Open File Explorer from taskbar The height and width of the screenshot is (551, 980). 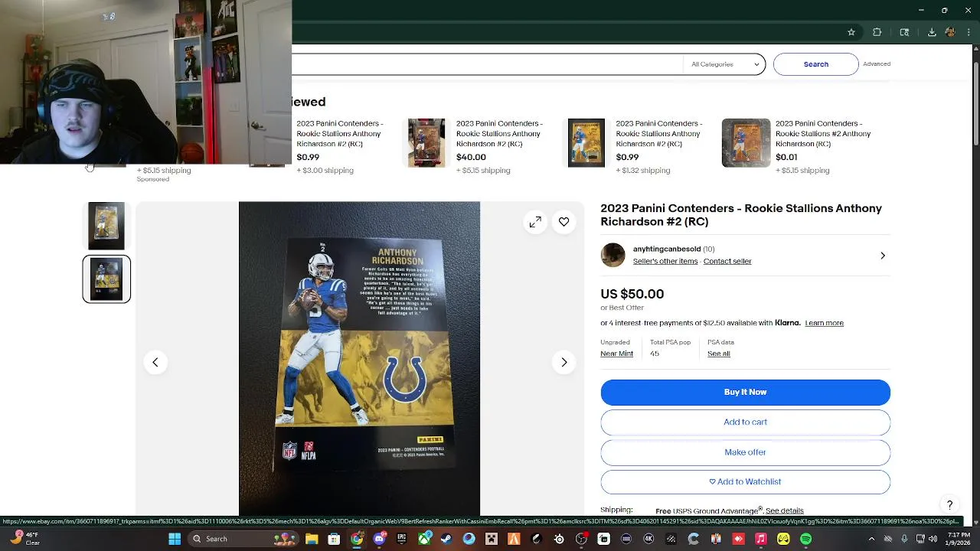[312, 539]
